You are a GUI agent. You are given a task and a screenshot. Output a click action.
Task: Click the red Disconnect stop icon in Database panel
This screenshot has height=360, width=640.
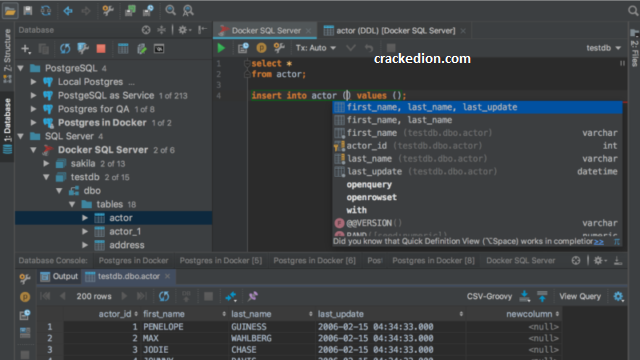coord(101,49)
